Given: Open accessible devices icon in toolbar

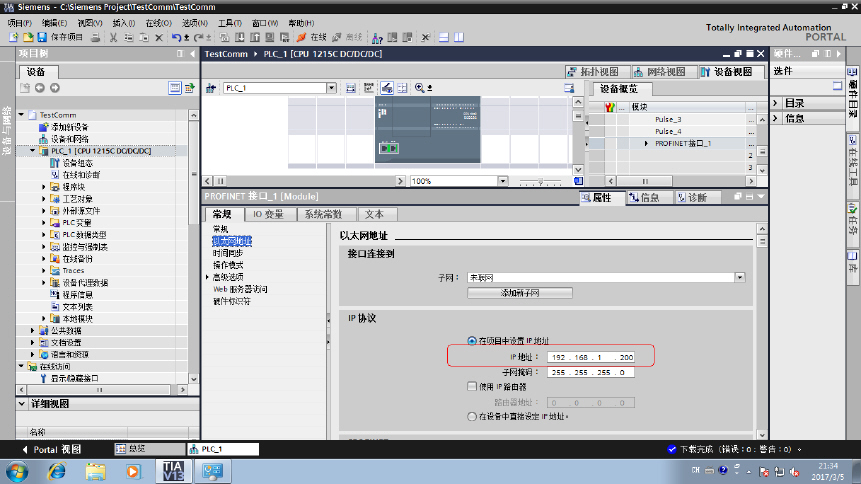Looking at the screenshot, I should pyautogui.click(x=377, y=37).
